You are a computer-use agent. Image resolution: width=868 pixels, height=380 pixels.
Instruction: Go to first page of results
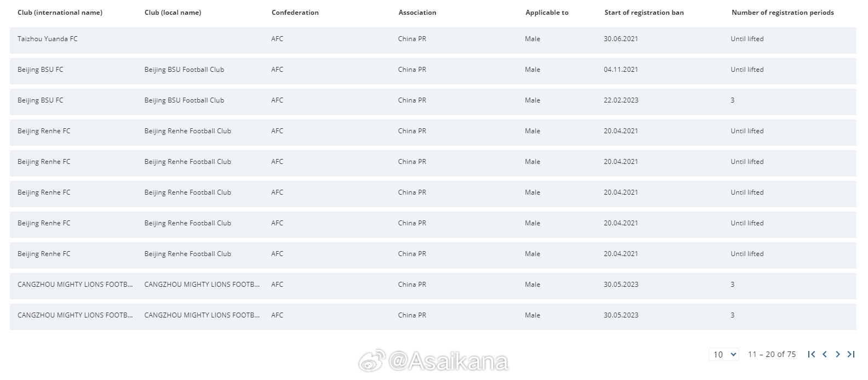tap(812, 354)
